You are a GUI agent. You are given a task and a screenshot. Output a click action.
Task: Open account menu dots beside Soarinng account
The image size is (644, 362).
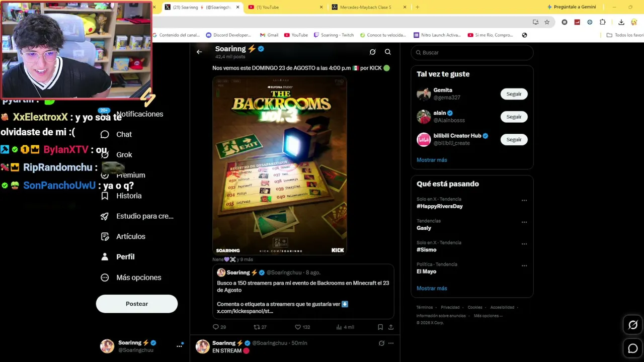pyautogui.click(x=179, y=346)
